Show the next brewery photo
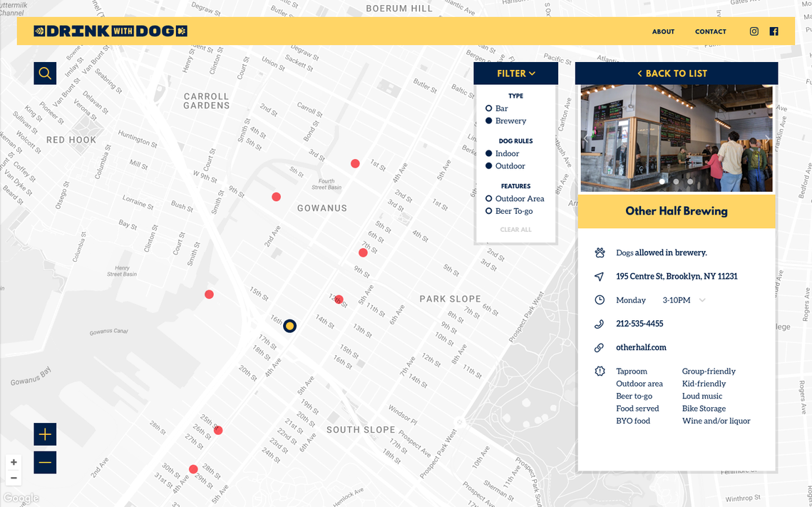This screenshot has height=507, width=812. pos(767,138)
